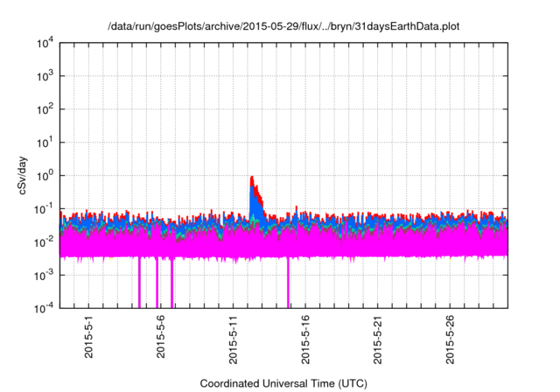Click the plot title file path text
Image resolution: width=560 pixels, height=392 pixels.
pos(283,26)
